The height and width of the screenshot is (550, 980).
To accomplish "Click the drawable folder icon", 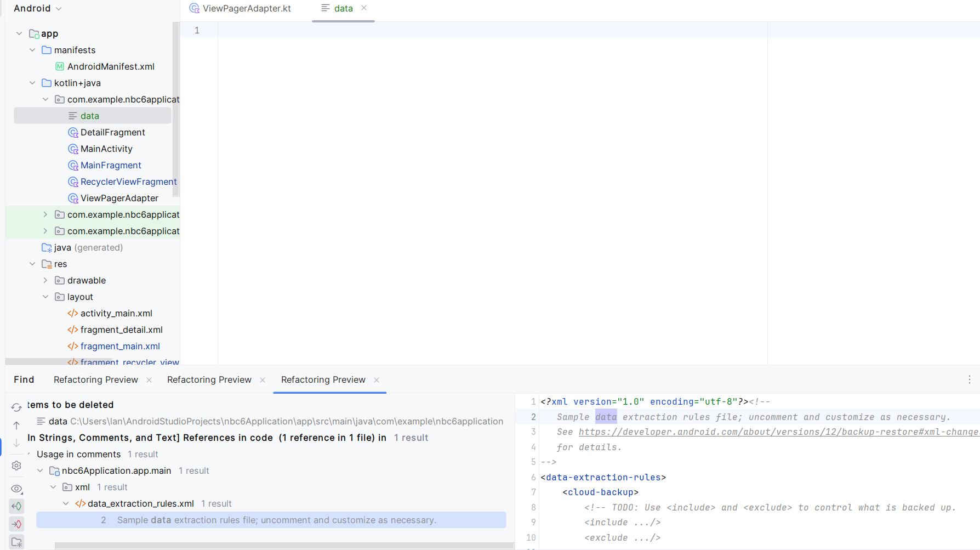I will 60,281.
